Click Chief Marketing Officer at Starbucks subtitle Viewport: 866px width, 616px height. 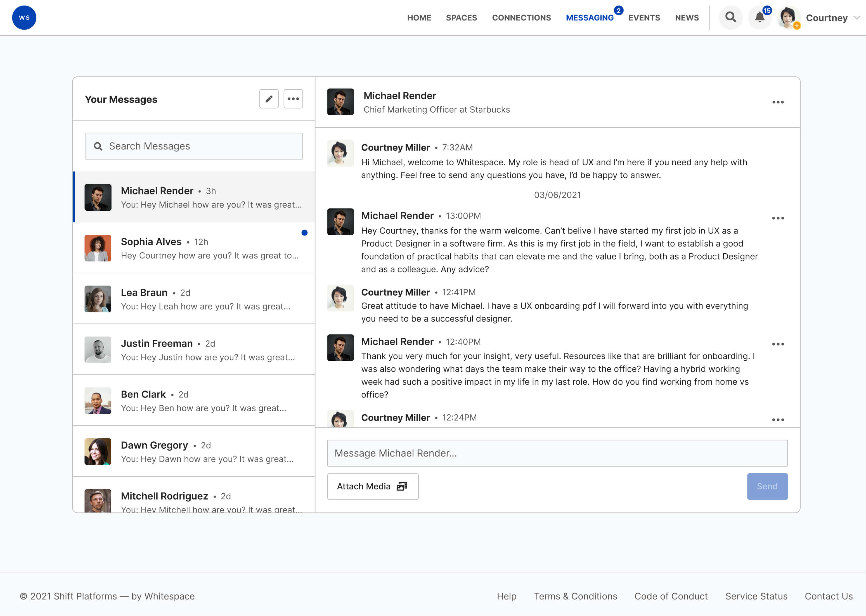(x=436, y=109)
